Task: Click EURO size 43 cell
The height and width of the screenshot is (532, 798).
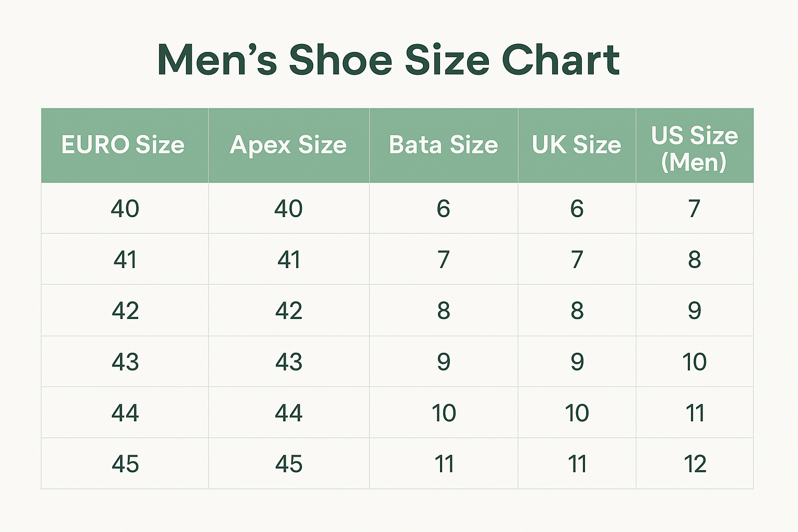Action: click(x=125, y=361)
